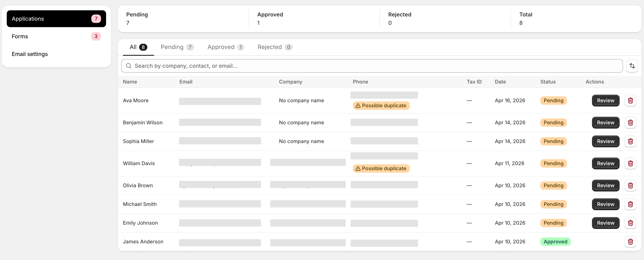
Task: Review Emily Johnson's application
Action: (605, 223)
